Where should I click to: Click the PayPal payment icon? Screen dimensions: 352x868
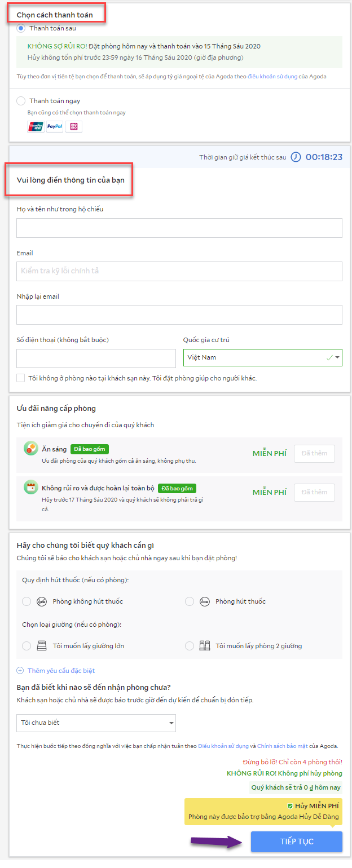[x=55, y=127]
